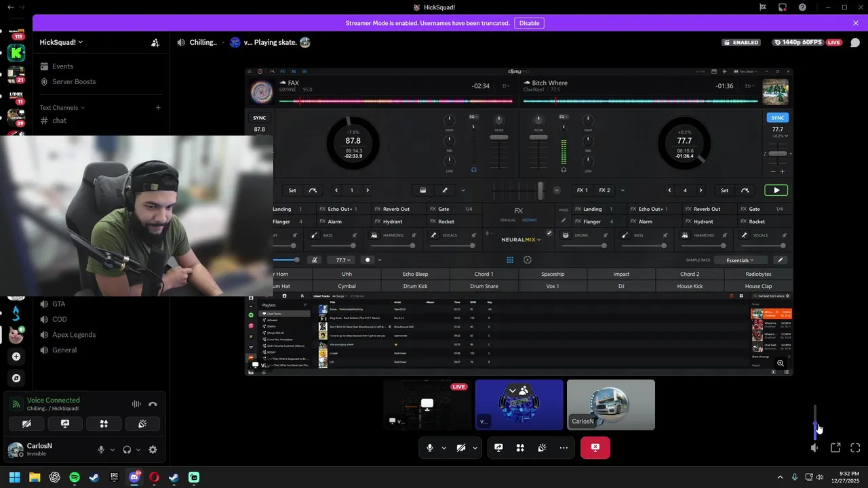Open the Help question mark icon
Image resolution: width=868 pixels, height=488 pixels.
(803, 7)
